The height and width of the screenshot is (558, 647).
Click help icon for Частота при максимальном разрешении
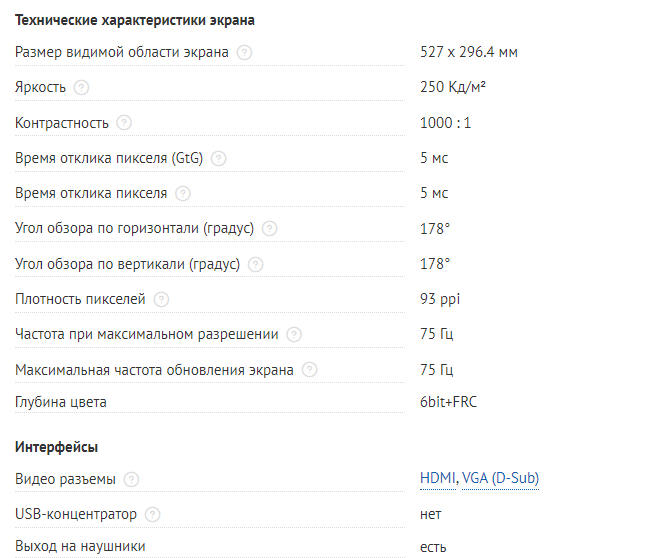click(x=294, y=335)
